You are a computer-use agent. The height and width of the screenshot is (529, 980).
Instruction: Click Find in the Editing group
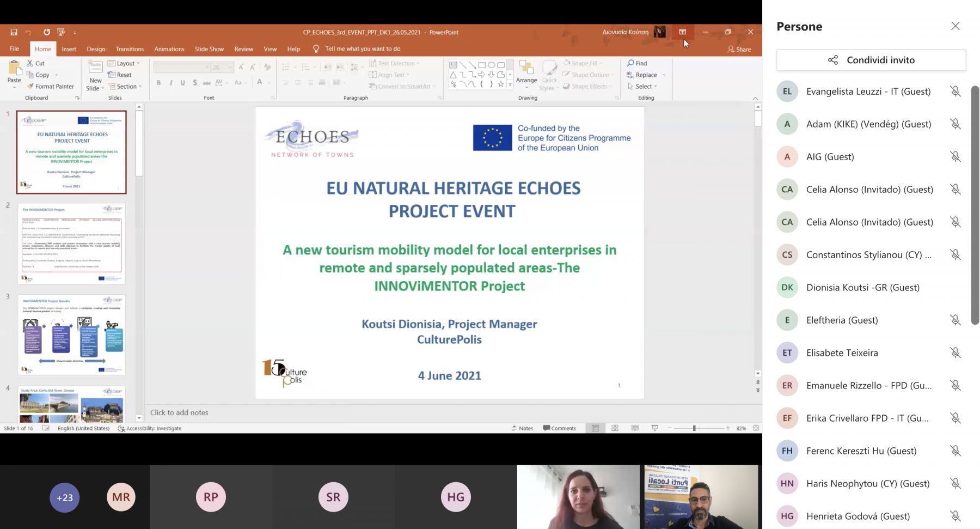pos(637,63)
